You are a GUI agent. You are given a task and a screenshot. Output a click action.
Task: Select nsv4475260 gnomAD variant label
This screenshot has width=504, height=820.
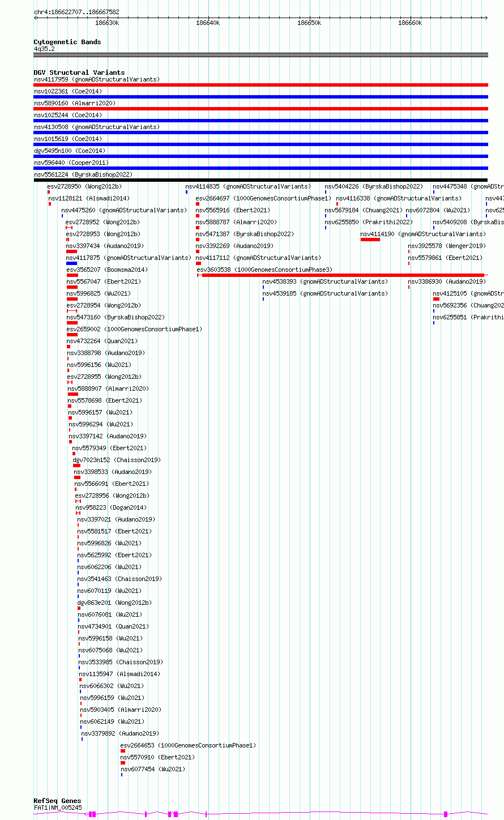click(x=124, y=210)
